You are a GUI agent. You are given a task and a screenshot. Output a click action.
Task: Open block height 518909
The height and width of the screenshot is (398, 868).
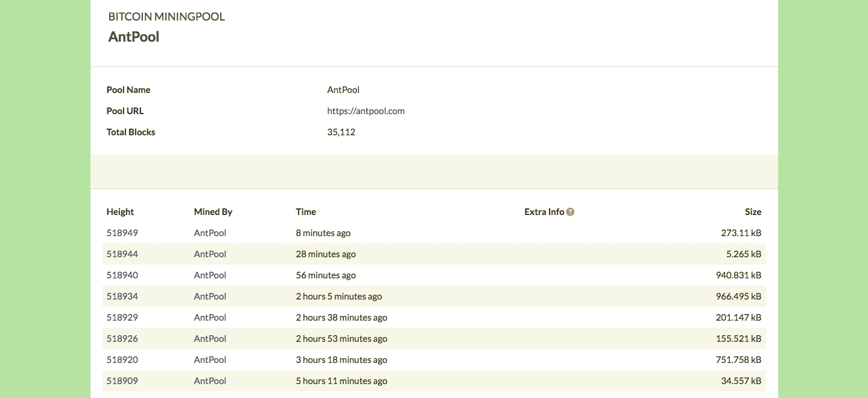pos(122,381)
